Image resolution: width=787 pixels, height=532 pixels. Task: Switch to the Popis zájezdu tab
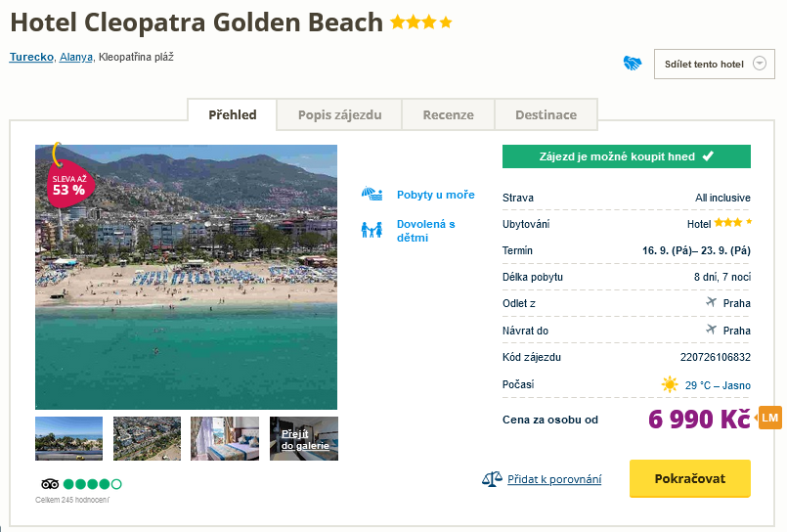(339, 115)
